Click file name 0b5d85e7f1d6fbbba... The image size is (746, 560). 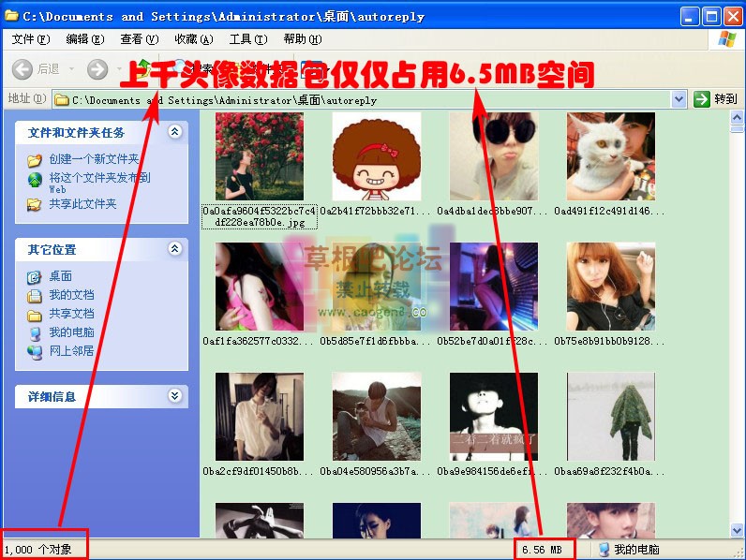pos(375,341)
